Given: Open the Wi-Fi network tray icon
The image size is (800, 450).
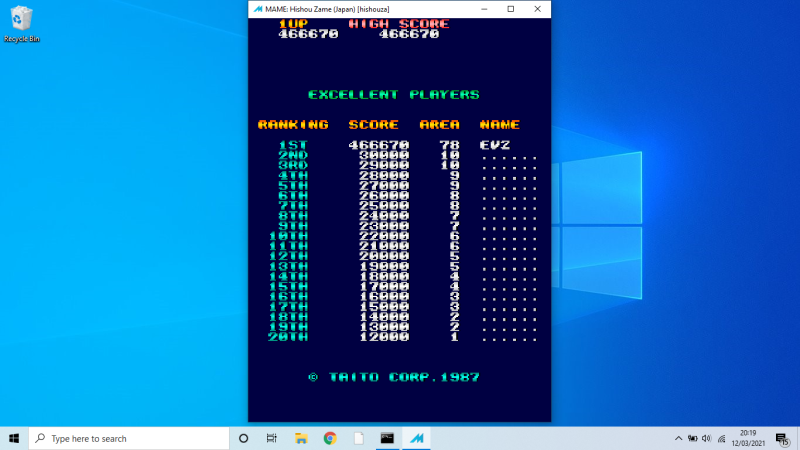Looking at the screenshot, I should point(721,438).
